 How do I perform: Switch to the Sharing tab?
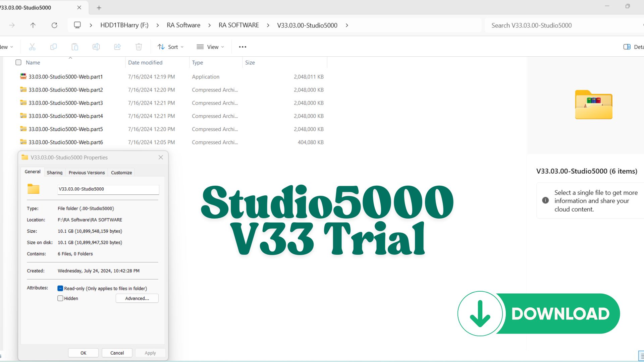(54, 172)
